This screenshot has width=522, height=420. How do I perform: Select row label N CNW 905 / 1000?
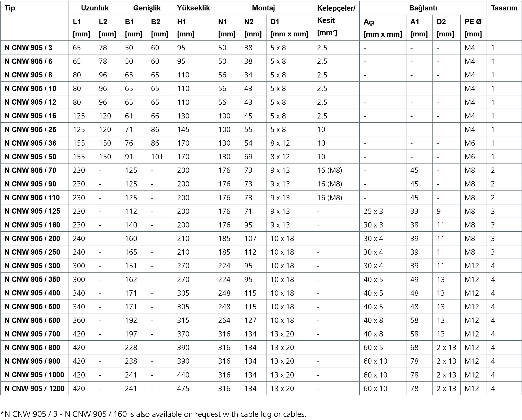[34, 375]
